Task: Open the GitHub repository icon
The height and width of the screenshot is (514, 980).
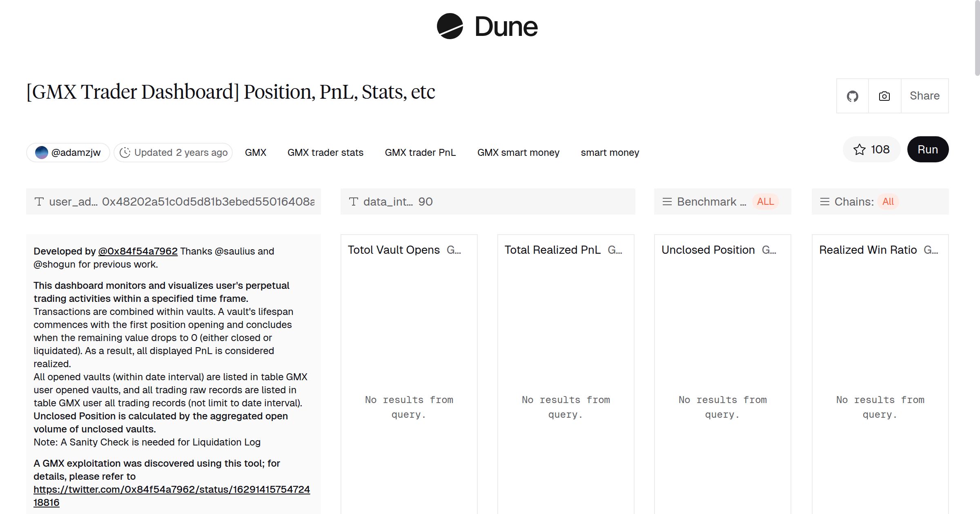Action: click(x=853, y=95)
